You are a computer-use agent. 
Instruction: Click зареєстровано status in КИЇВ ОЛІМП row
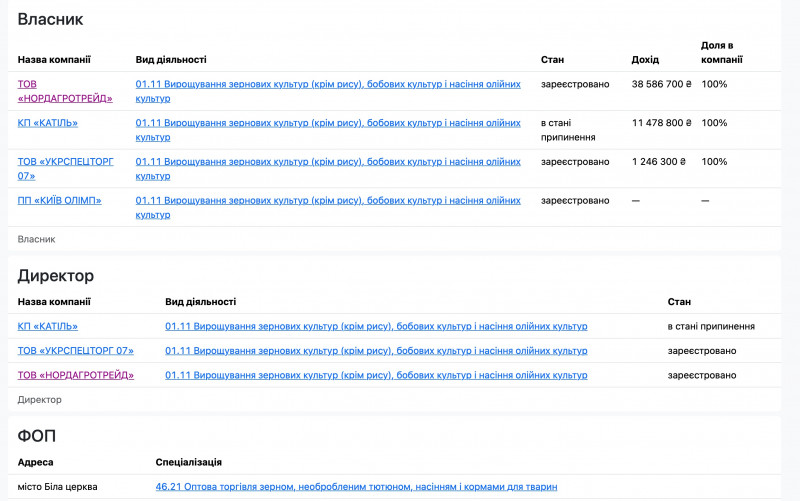click(x=575, y=201)
